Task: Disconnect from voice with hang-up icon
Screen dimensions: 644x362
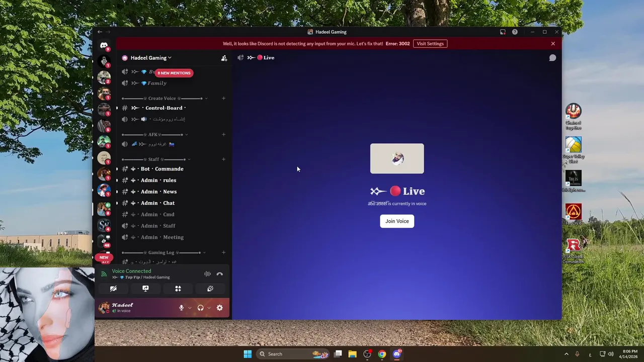Action: click(x=219, y=274)
